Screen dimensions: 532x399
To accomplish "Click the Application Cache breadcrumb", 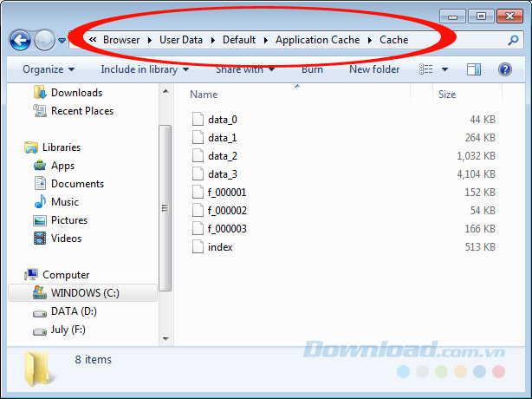I will 317,40.
